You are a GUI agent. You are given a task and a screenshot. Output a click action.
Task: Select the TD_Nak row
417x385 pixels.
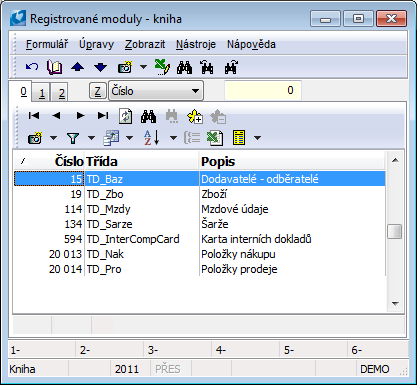click(x=200, y=254)
